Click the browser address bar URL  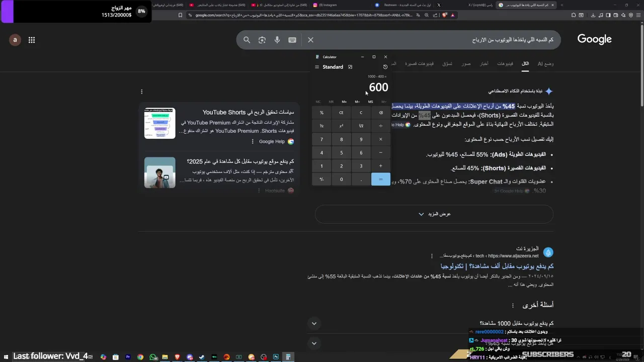[x=304, y=15]
